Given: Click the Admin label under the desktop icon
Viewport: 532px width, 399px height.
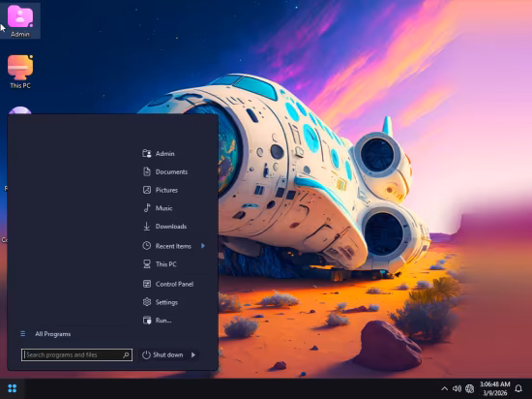Looking at the screenshot, I should [x=20, y=34].
